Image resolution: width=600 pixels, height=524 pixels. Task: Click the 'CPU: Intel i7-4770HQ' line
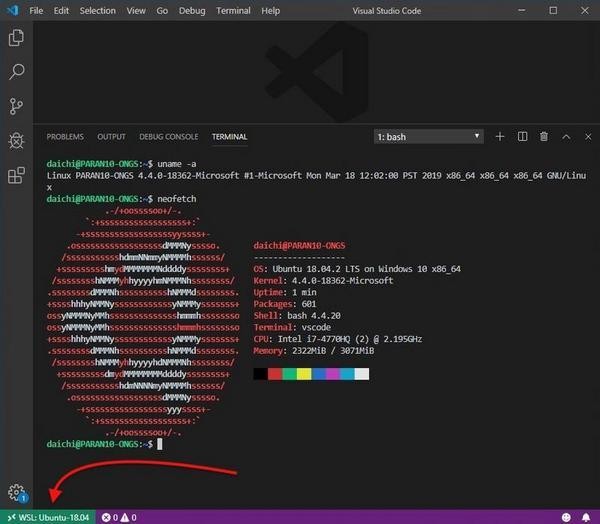tap(338, 339)
